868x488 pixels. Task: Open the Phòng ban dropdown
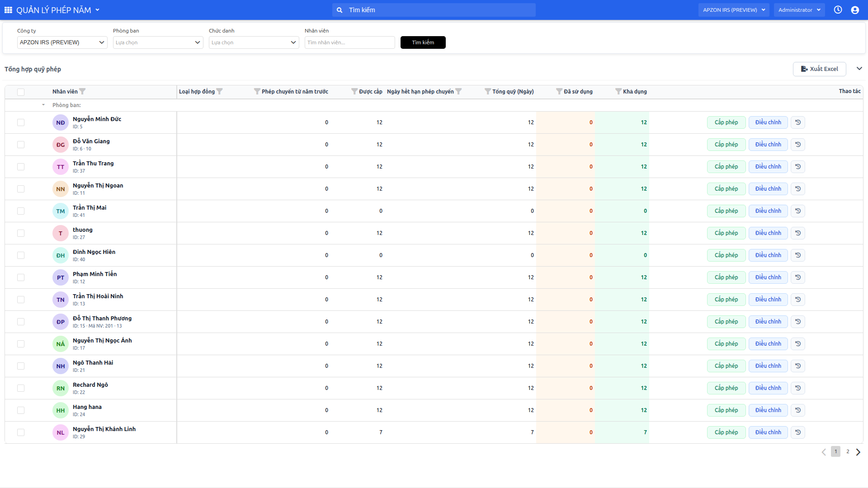pos(158,42)
